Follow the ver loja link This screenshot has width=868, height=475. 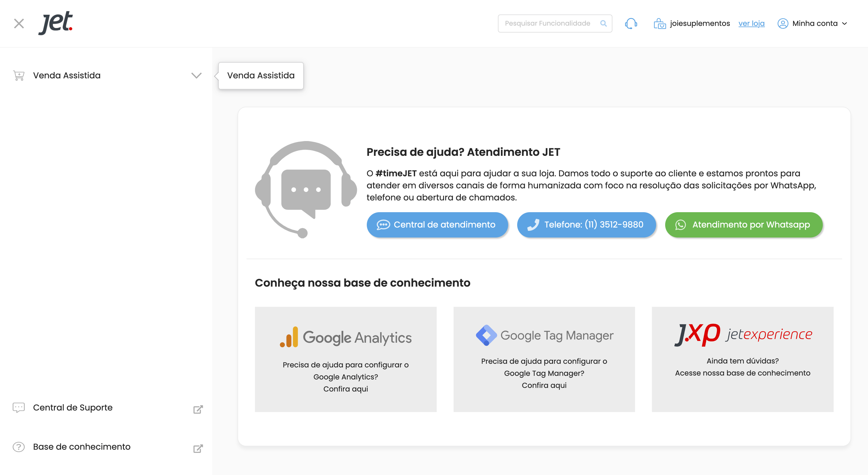[751, 24]
